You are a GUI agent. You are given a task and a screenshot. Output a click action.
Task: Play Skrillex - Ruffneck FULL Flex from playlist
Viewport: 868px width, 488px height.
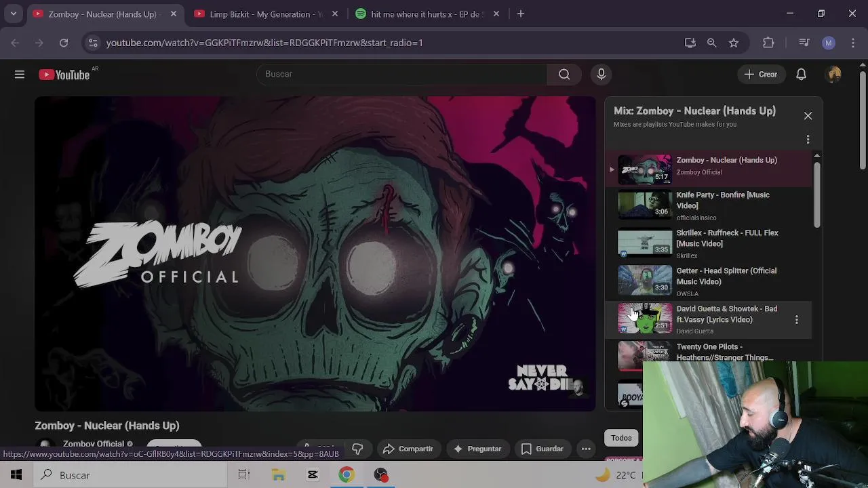point(709,244)
